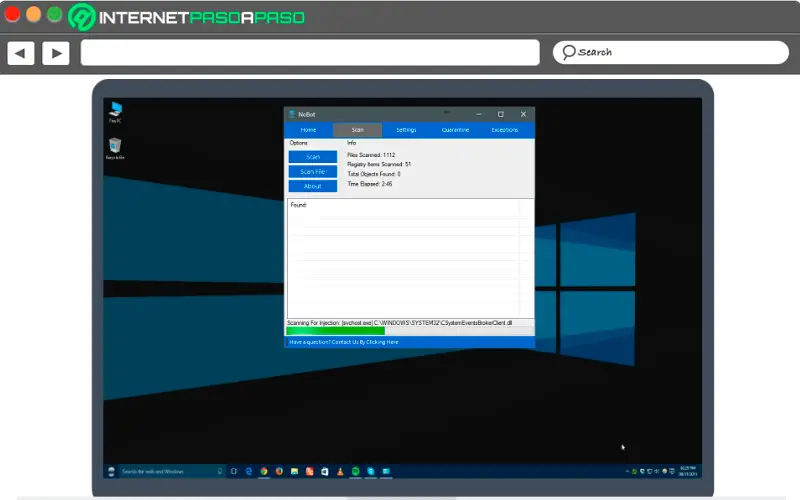Click the taskbar clock and date
800x500 pixels.
point(688,471)
